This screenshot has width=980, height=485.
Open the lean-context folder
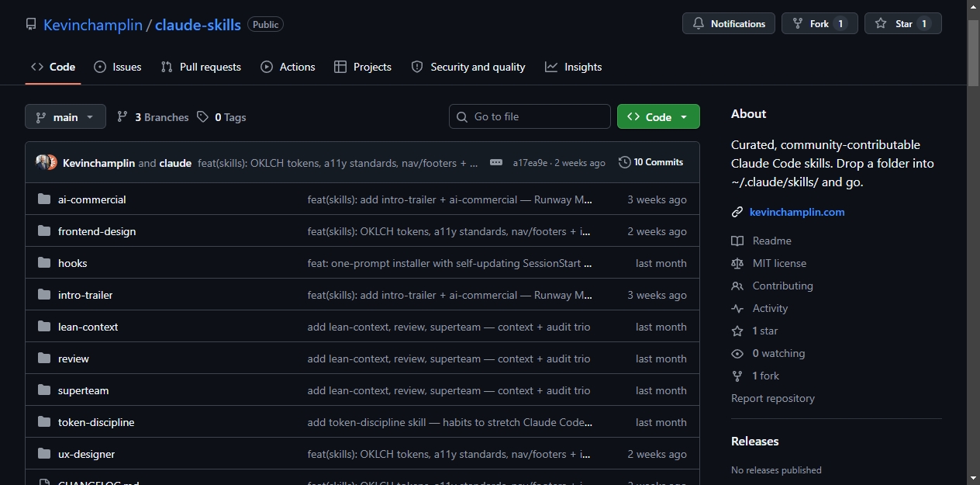[88, 327]
